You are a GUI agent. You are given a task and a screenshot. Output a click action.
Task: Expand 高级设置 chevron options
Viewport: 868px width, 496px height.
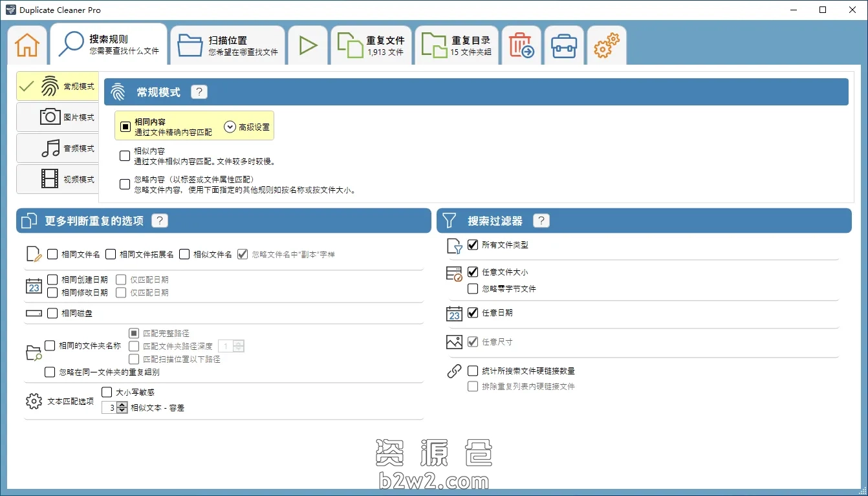coord(230,127)
